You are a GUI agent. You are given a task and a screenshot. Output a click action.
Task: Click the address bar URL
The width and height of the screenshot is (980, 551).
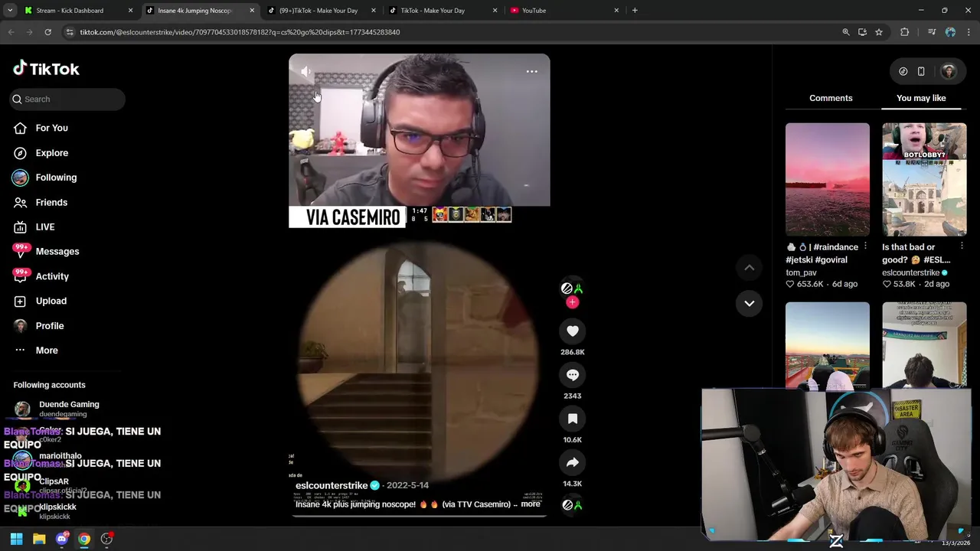(x=240, y=32)
